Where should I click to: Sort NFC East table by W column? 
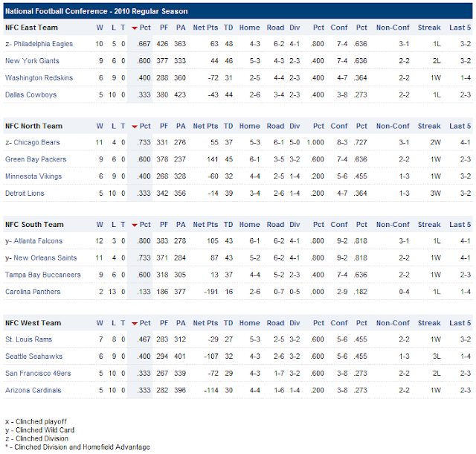point(100,28)
